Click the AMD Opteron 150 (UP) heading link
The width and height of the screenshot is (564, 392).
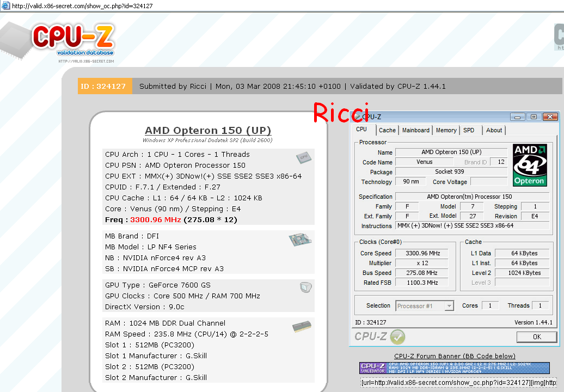tap(208, 130)
